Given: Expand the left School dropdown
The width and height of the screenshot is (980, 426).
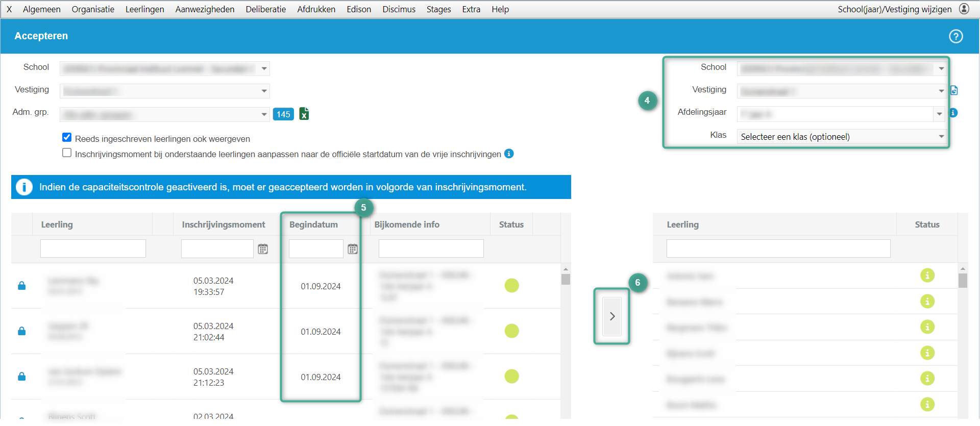Looking at the screenshot, I should [x=164, y=68].
